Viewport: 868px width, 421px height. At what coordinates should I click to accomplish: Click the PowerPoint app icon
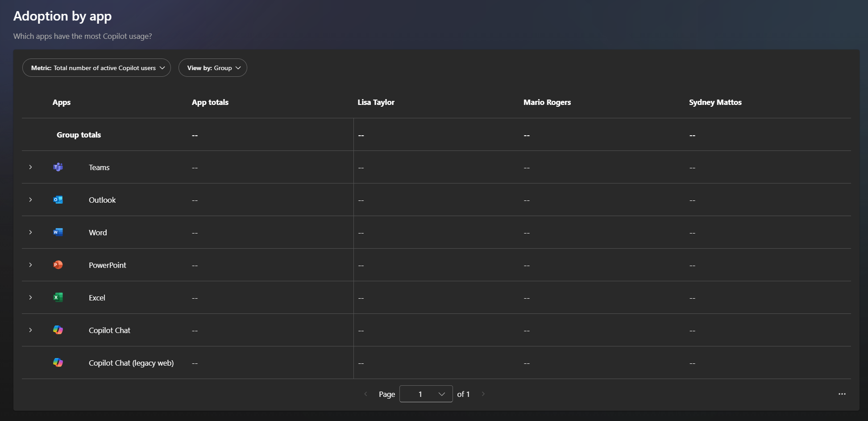point(58,265)
